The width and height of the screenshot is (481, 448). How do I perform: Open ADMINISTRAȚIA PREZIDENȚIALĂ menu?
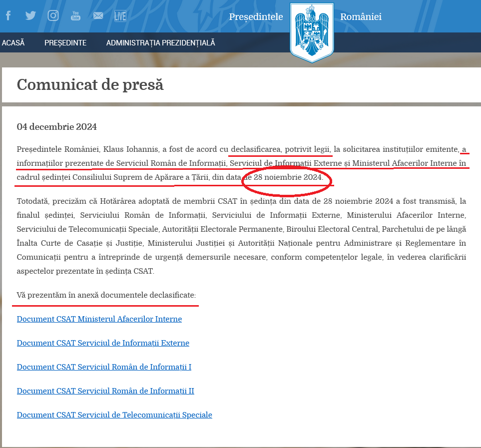click(160, 42)
